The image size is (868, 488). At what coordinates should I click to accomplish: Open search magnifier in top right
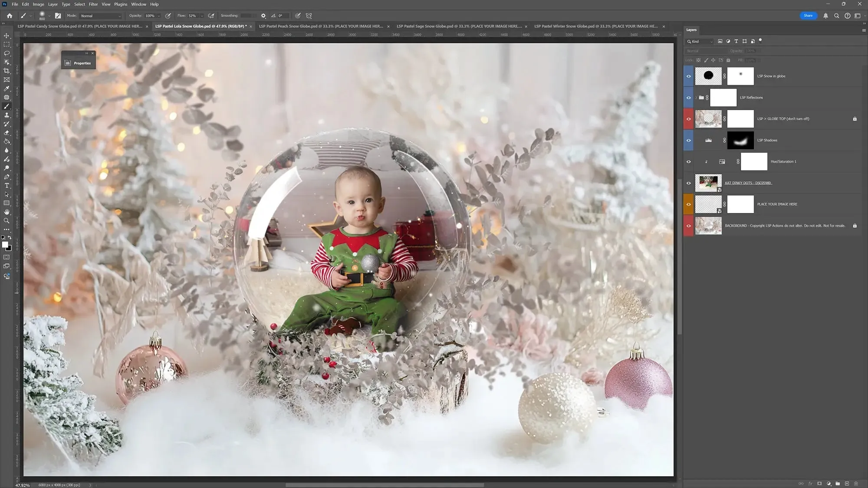836,16
